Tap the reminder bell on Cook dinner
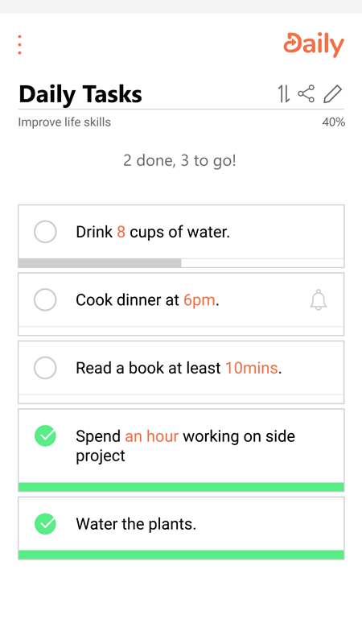This screenshot has height=644, width=362. (x=318, y=299)
